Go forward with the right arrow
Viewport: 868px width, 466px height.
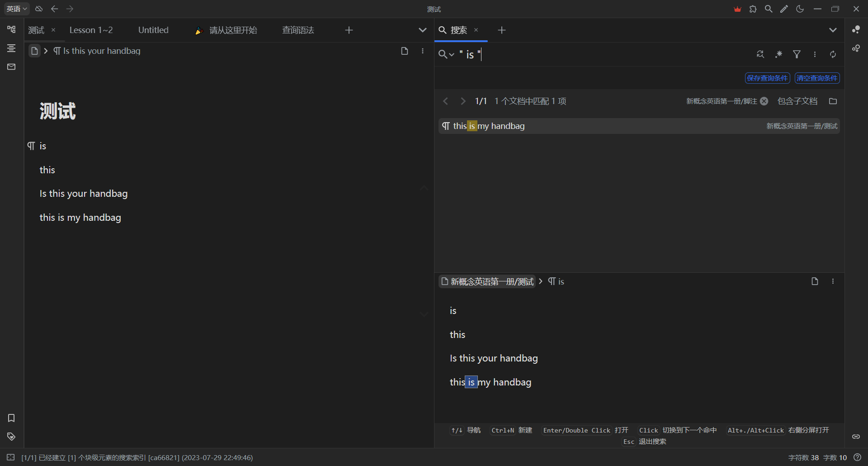70,9
